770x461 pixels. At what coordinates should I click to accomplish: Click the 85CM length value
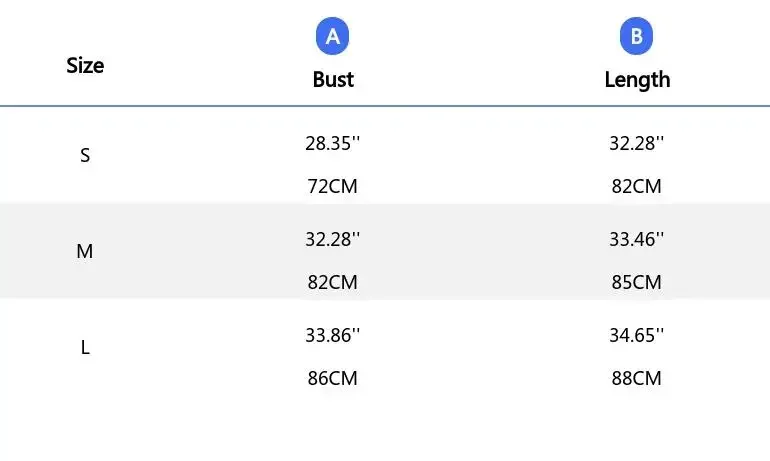click(x=636, y=282)
